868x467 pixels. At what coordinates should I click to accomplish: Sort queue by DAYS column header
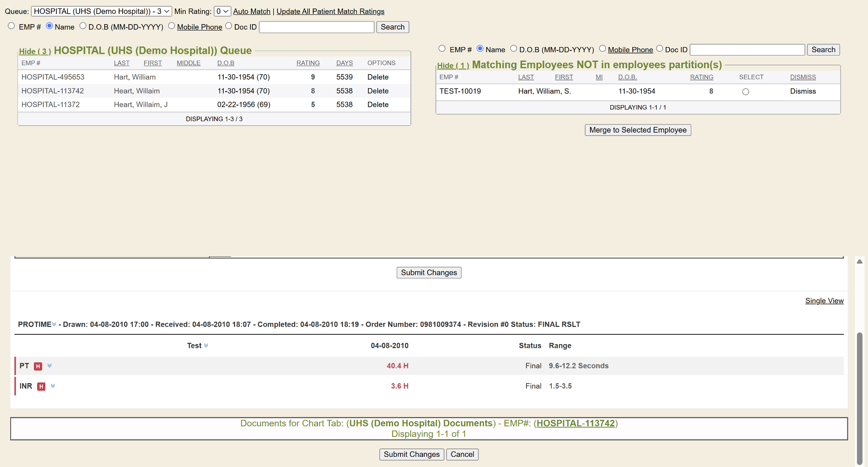pos(344,63)
